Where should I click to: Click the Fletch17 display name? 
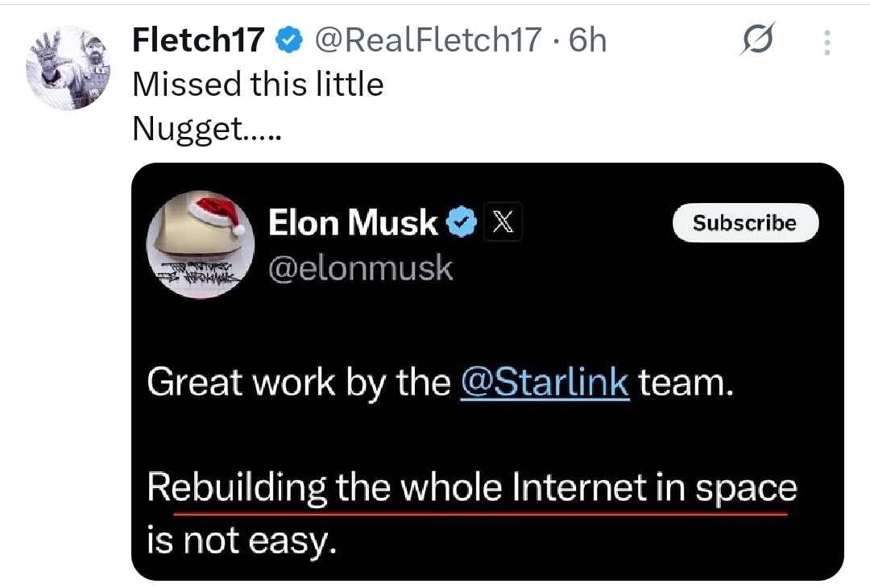198,39
